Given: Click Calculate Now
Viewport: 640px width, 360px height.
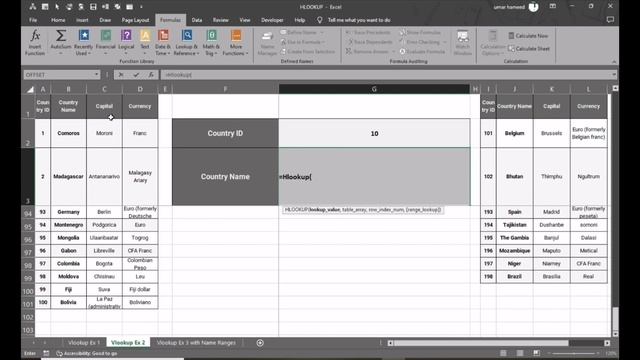Looking at the screenshot, I should [528, 36].
